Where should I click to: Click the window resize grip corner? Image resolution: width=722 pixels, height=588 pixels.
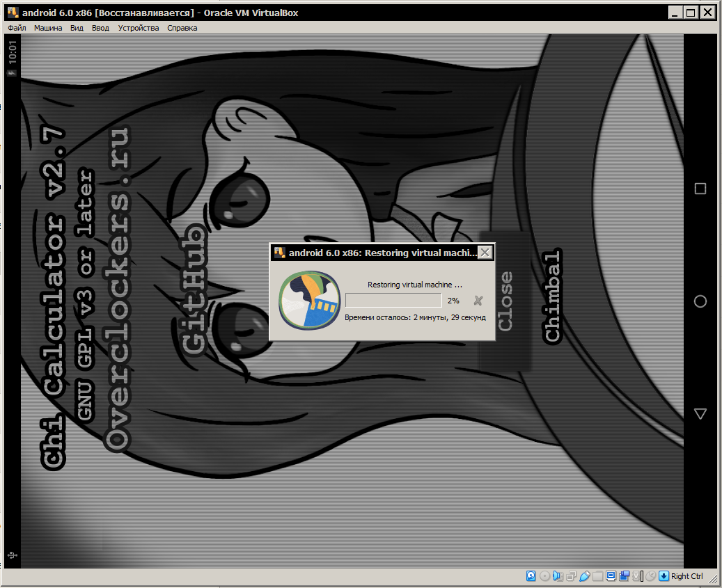[714, 578]
